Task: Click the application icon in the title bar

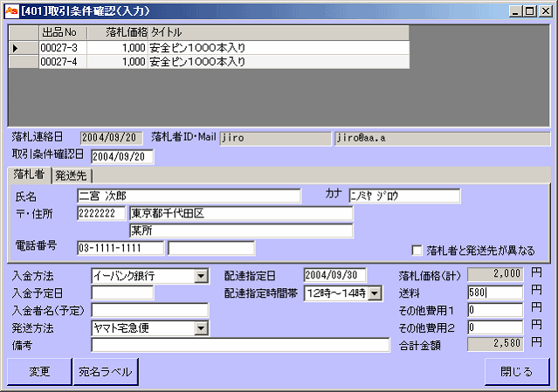Action: pos(11,11)
